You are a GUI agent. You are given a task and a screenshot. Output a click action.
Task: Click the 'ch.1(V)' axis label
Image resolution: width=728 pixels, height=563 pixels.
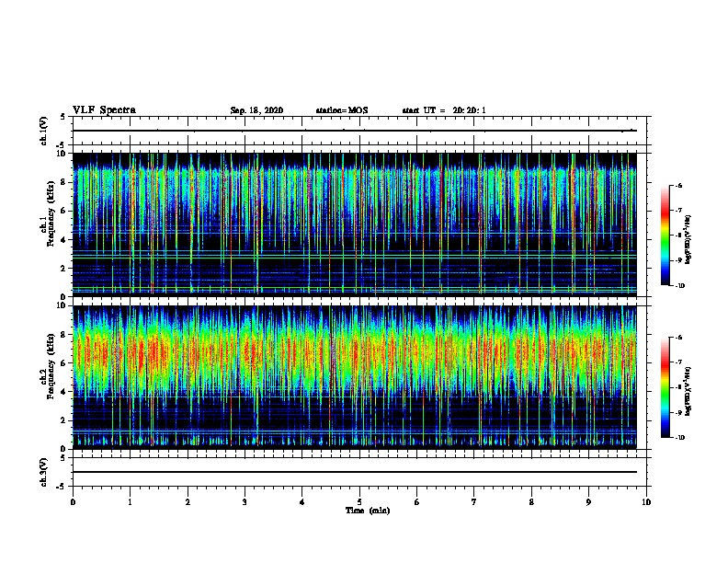(43, 131)
